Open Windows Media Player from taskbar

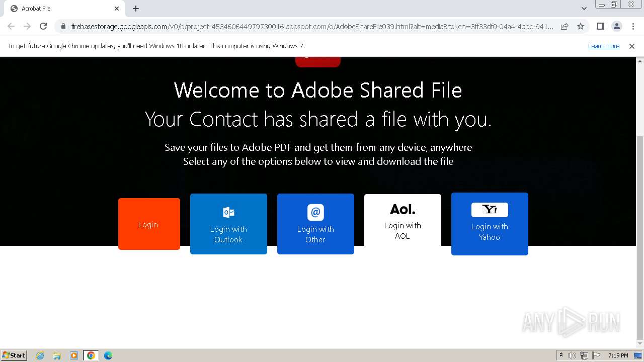(x=74, y=355)
